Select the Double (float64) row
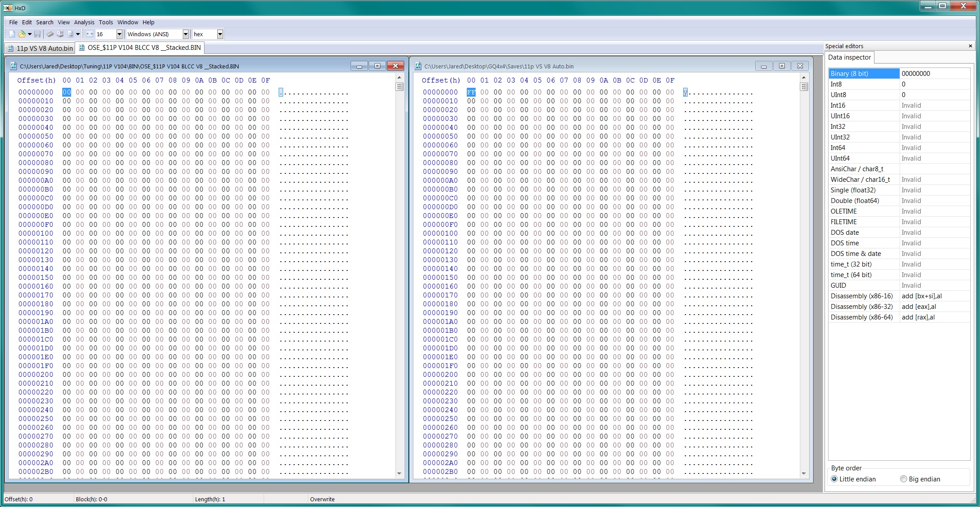The height and width of the screenshot is (507, 980). click(x=899, y=201)
